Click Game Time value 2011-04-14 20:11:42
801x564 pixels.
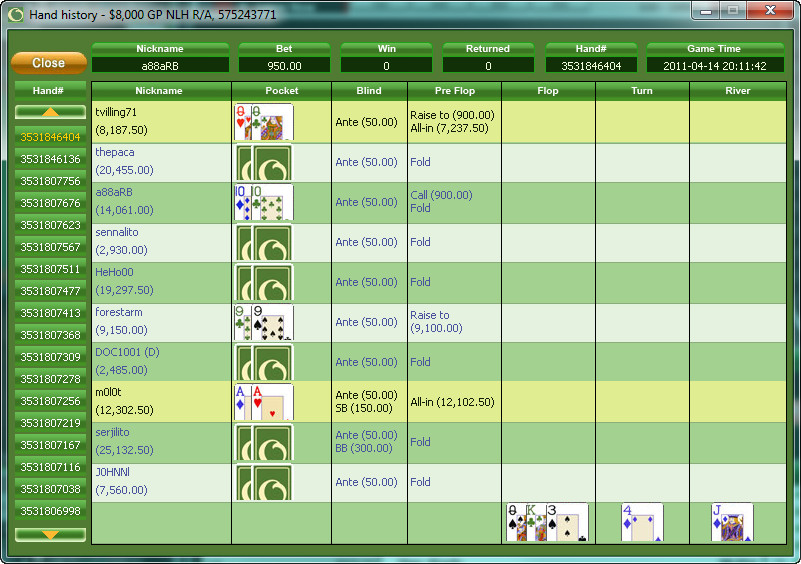point(715,66)
